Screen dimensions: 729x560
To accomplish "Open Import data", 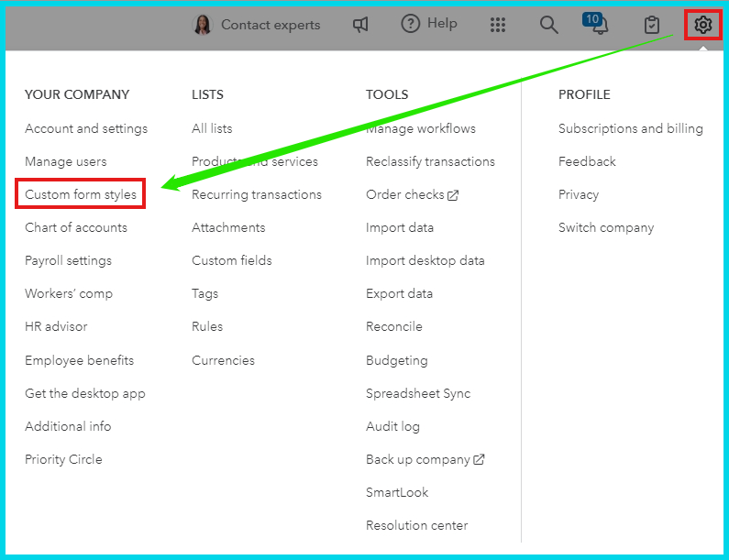I will pyautogui.click(x=400, y=227).
